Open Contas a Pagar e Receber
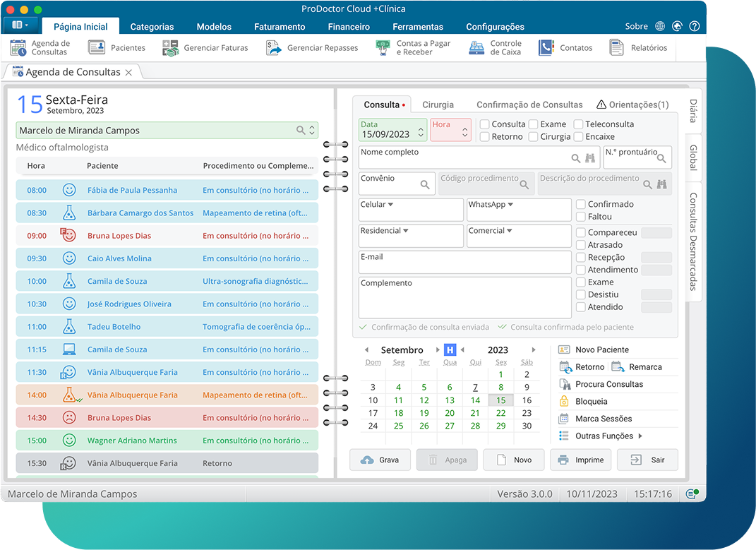Image resolution: width=756 pixels, height=550 pixels. pos(382,47)
